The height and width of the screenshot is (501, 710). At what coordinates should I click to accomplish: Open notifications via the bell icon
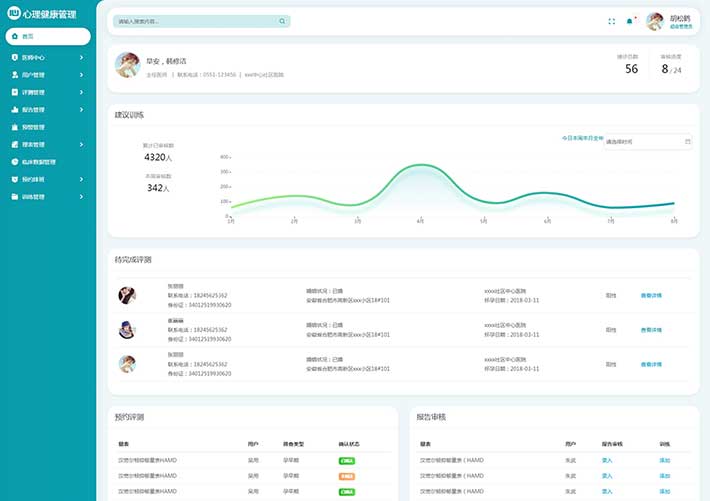tap(629, 21)
